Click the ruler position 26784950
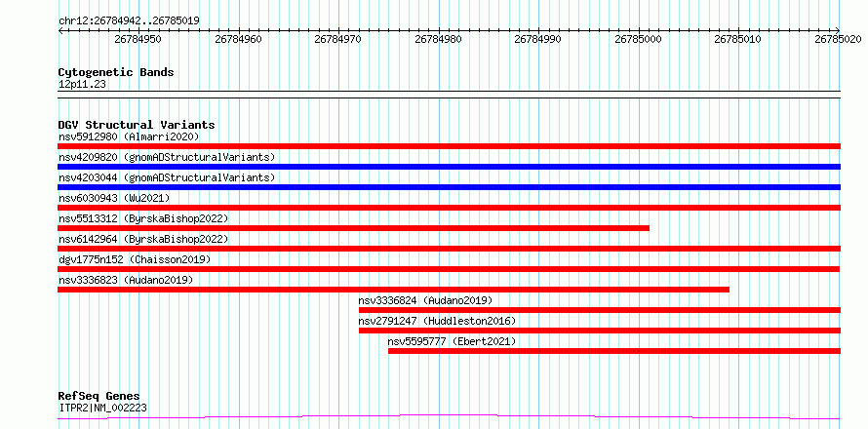Image resolution: width=868 pixels, height=429 pixels. pos(138,39)
